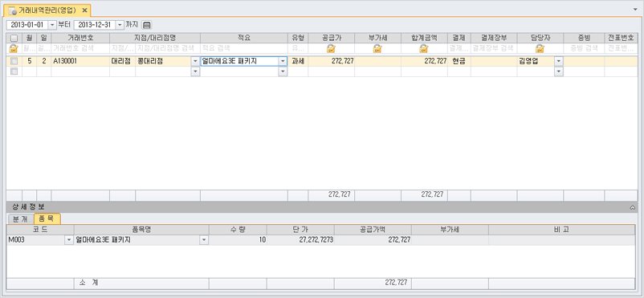
Task: Click filter icon under the checkbox column
Action: 14,48
